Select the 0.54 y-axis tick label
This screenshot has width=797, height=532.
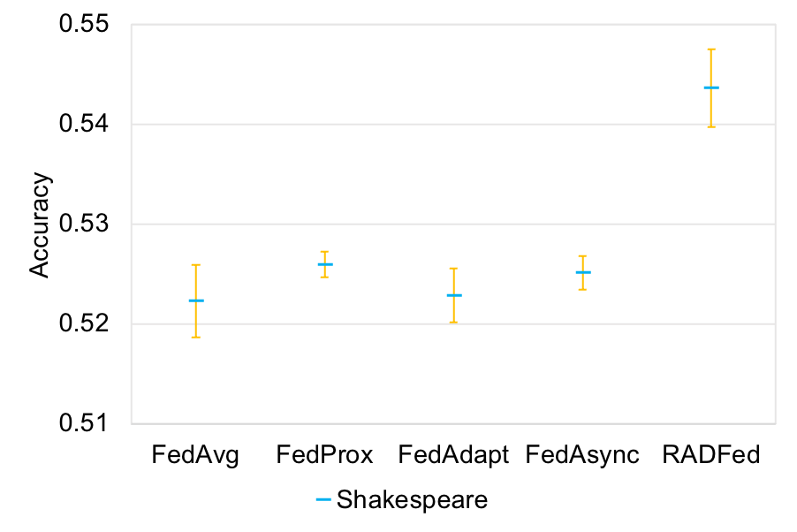83,125
